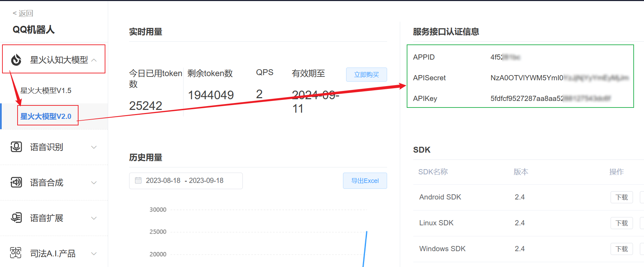Collapse the 星火认知大模型 menu chevron
The image size is (644, 267).
coord(94,60)
